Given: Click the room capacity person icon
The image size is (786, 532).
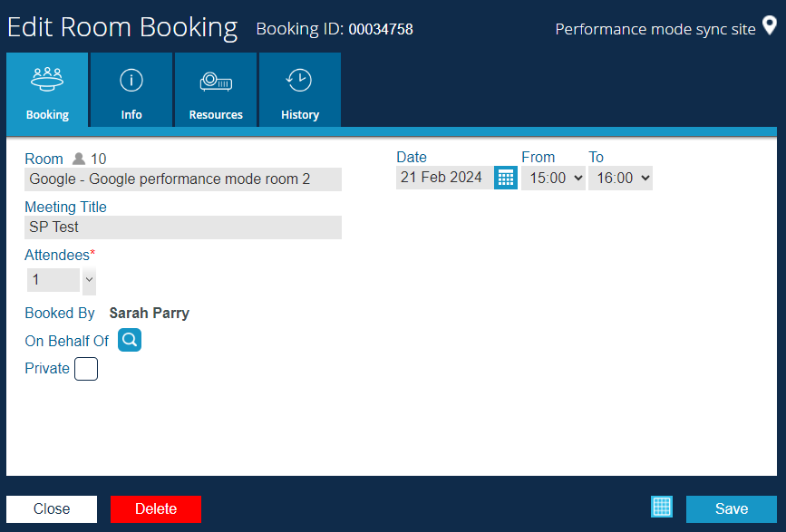Looking at the screenshot, I should tap(79, 159).
